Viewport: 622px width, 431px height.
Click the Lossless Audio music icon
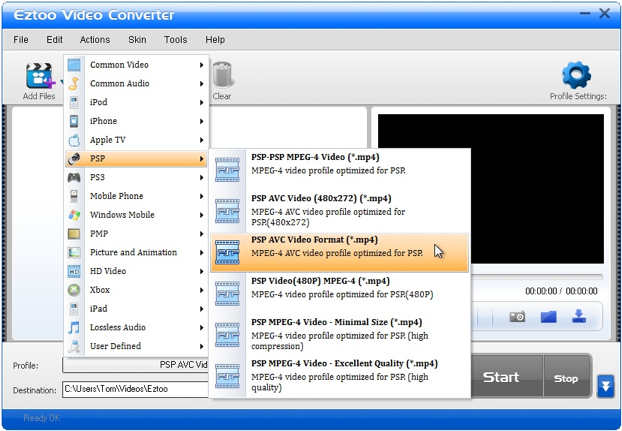tap(74, 328)
